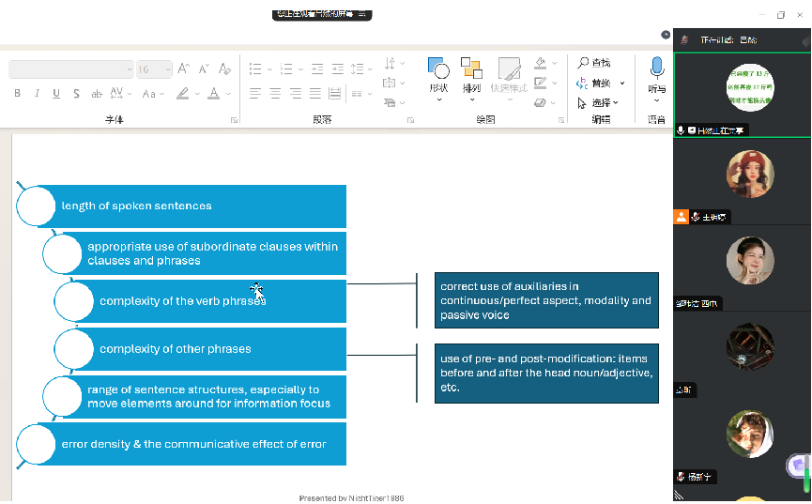Viewport: 812px width, 504px height.
Task: Click the font color A swatch
Action: point(214,94)
